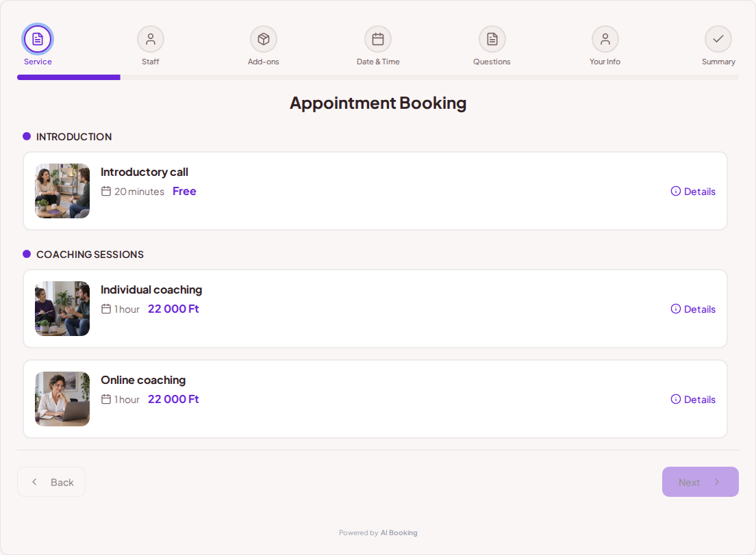Viewport: 756px width, 555px height.
Task: Click 1 hour duration in Online coaching
Action: pos(127,400)
